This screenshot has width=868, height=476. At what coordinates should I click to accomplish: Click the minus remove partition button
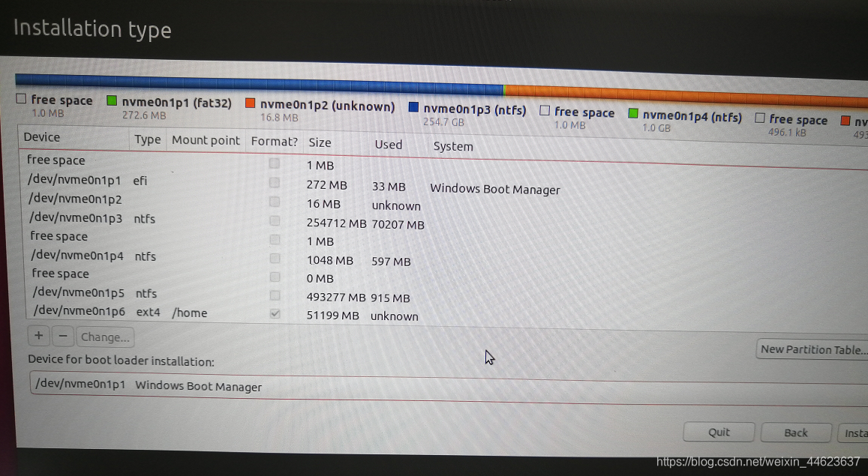(x=63, y=336)
